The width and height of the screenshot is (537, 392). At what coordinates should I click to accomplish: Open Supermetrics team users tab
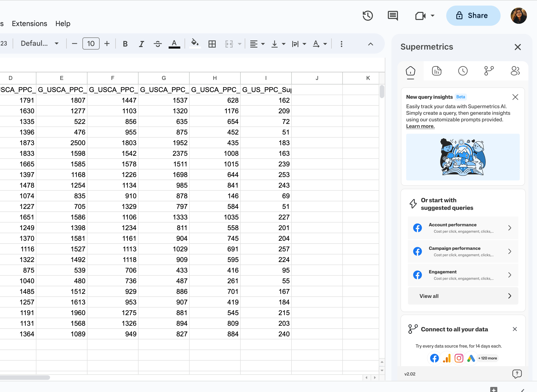point(515,71)
